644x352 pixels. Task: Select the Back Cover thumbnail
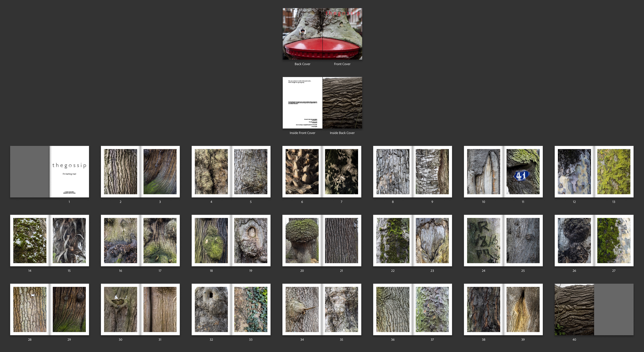coord(302,34)
